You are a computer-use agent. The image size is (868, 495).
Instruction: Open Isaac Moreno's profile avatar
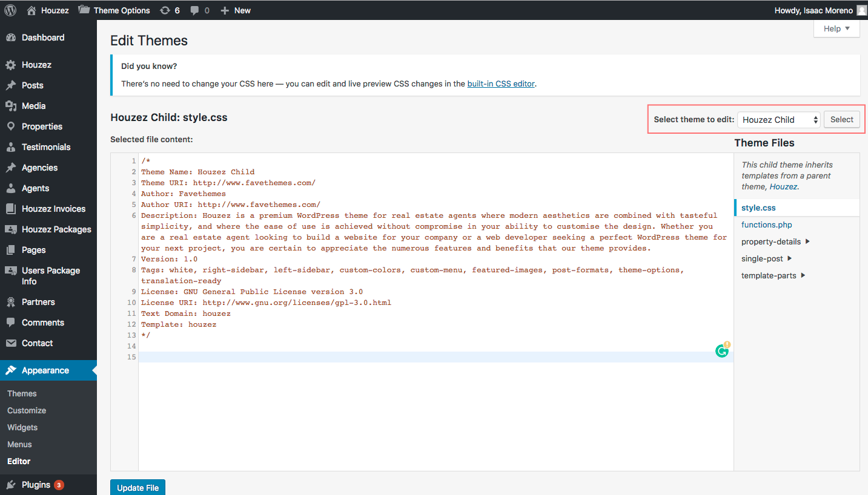coord(861,10)
